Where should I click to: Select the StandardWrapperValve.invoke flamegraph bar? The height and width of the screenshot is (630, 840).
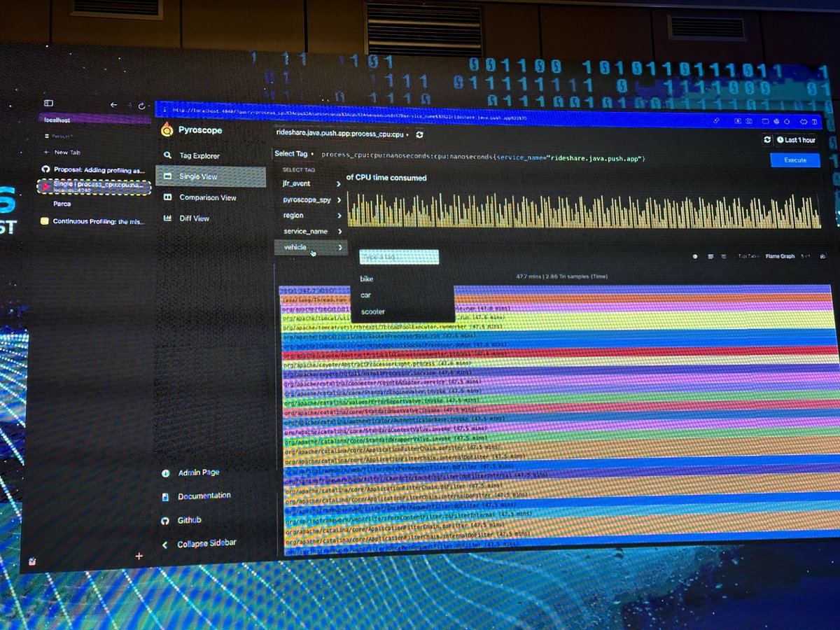tap(561, 437)
